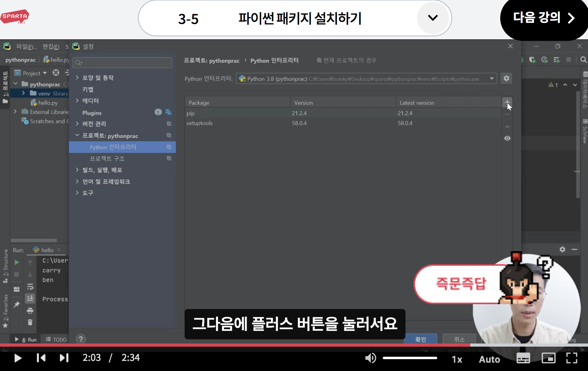Image resolution: width=588 pixels, height=371 pixels.
Task: Seek on the video progress bar
Action: [294, 345]
